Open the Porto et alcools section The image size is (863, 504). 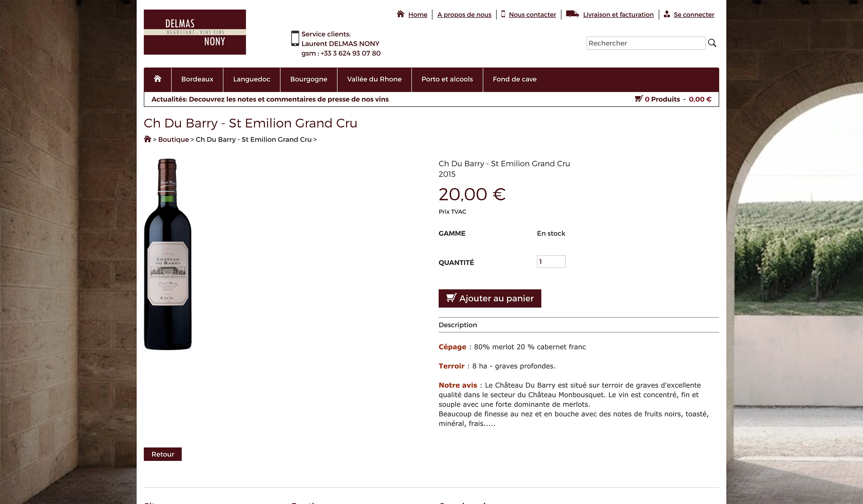447,79
